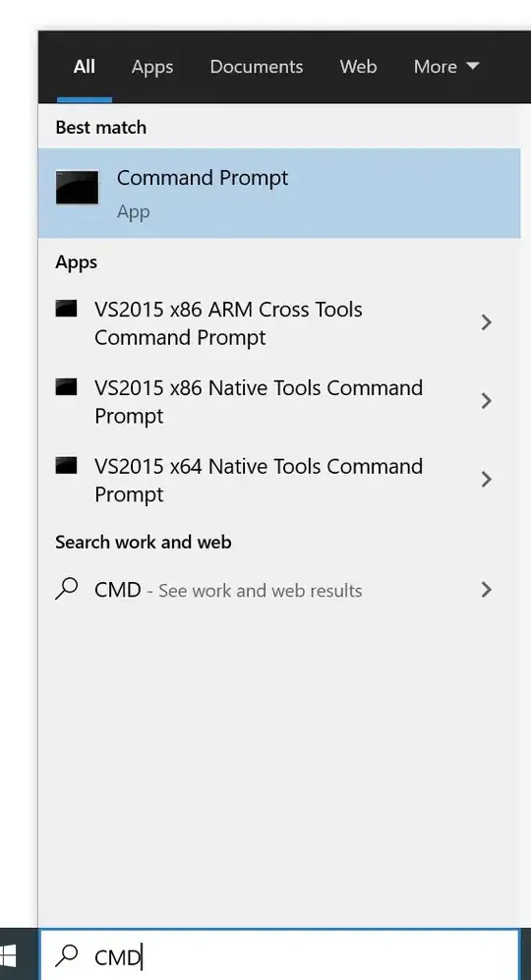Switch to the Web filter tab
531x980 pixels.
pyautogui.click(x=358, y=66)
